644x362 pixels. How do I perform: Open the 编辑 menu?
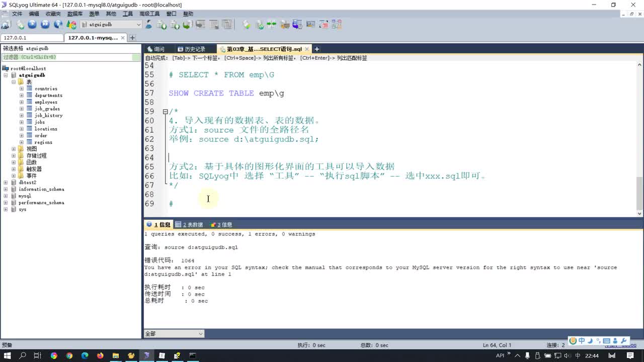point(34,14)
